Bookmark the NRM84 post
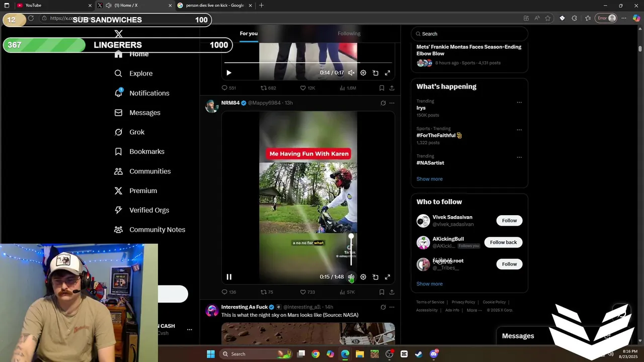644x362 pixels. 382,292
